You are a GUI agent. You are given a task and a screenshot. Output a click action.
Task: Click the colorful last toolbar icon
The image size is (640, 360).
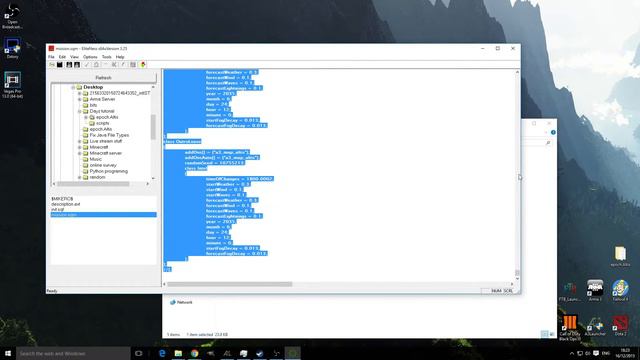[143, 64]
